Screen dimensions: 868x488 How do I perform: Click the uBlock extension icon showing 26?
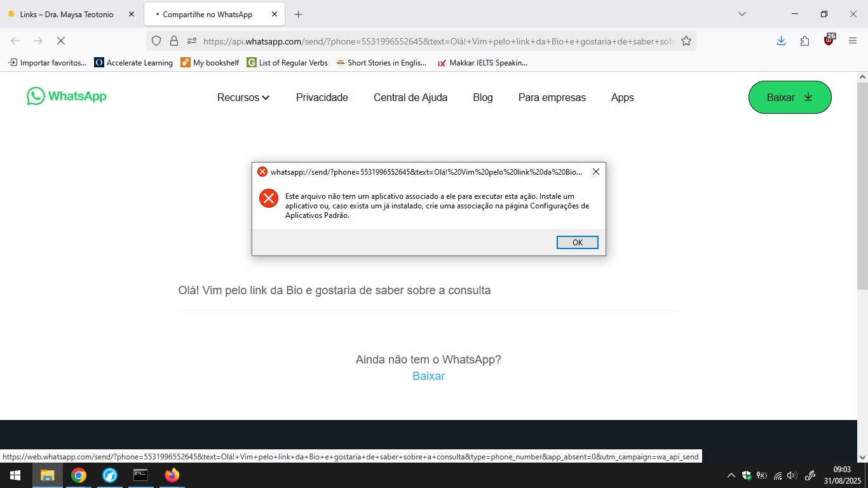[829, 39]
